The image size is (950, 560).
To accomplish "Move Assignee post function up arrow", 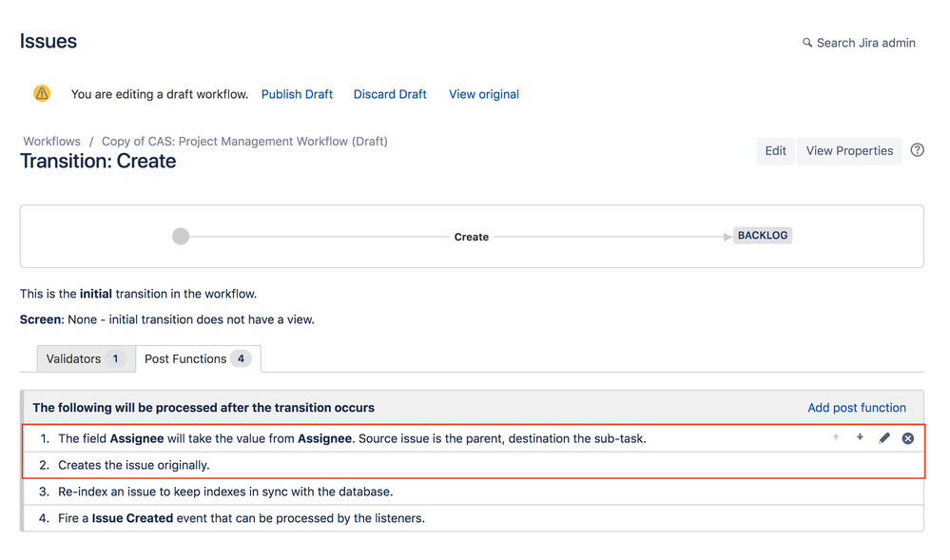I will (836, 437).
